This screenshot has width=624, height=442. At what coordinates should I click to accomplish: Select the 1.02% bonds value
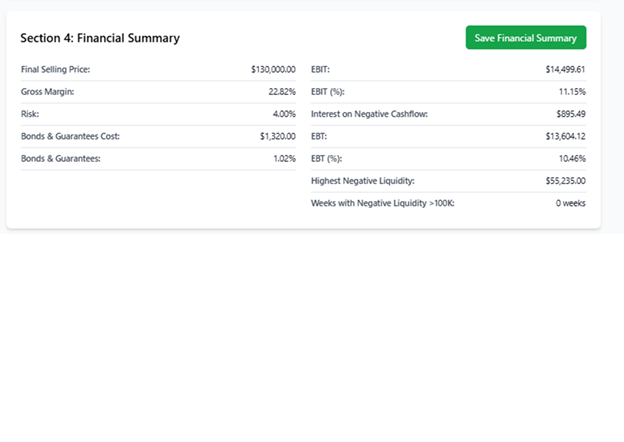(285, 159)
